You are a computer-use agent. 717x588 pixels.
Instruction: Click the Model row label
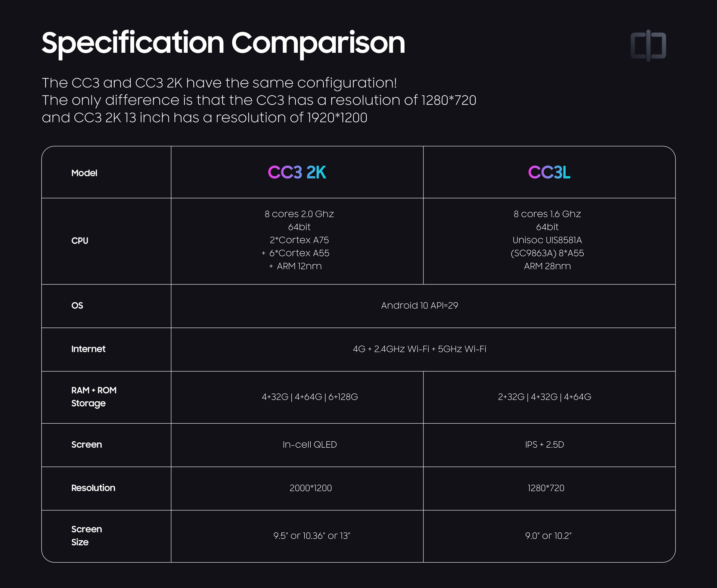click(84, 173)
